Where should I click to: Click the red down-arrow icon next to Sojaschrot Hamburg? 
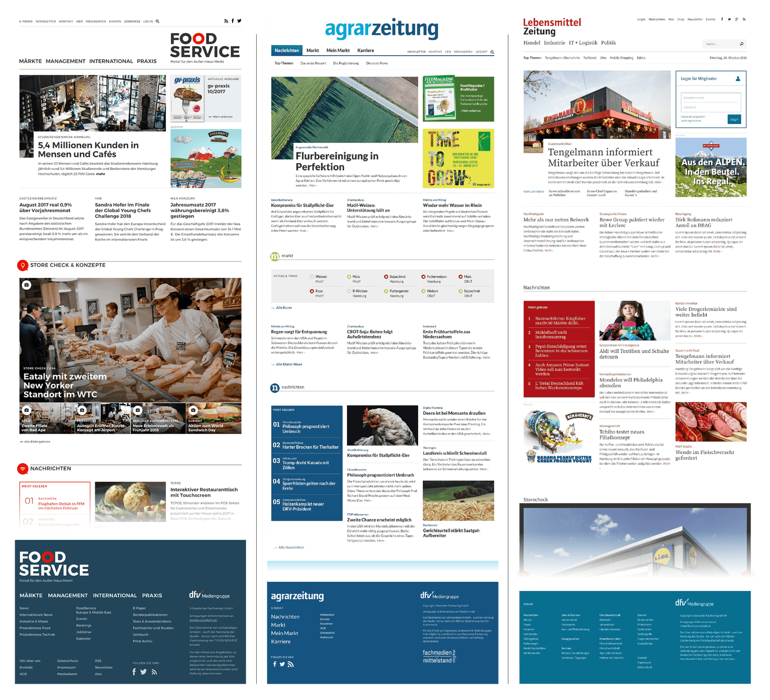coord(386,277)
